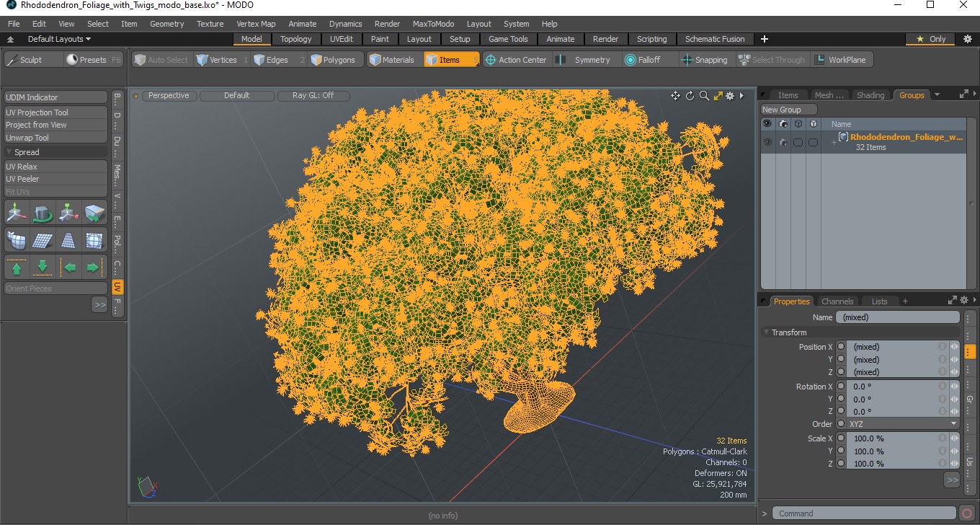The image size is (980, 525).
Task: Click the viewport rotate icon
Action: coord(690,96)
